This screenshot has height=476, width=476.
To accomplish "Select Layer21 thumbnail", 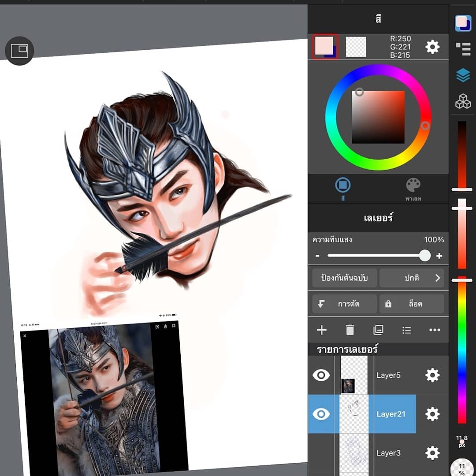I will (x=353, y=414).
